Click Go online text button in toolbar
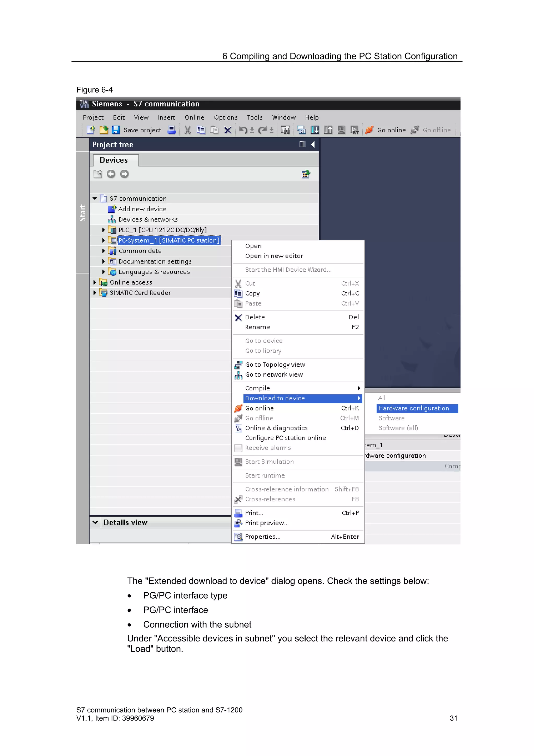 tap(392, 130)
